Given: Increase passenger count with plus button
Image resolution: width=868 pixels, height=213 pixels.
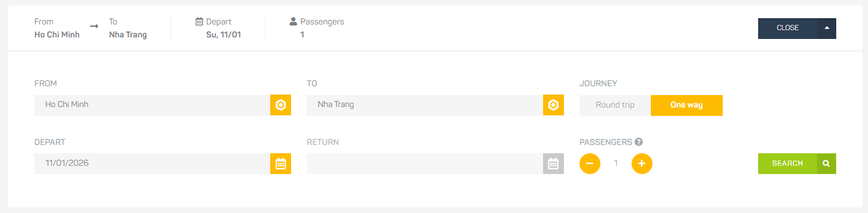Looking at the screenshot, I should [x=641, y=164].
